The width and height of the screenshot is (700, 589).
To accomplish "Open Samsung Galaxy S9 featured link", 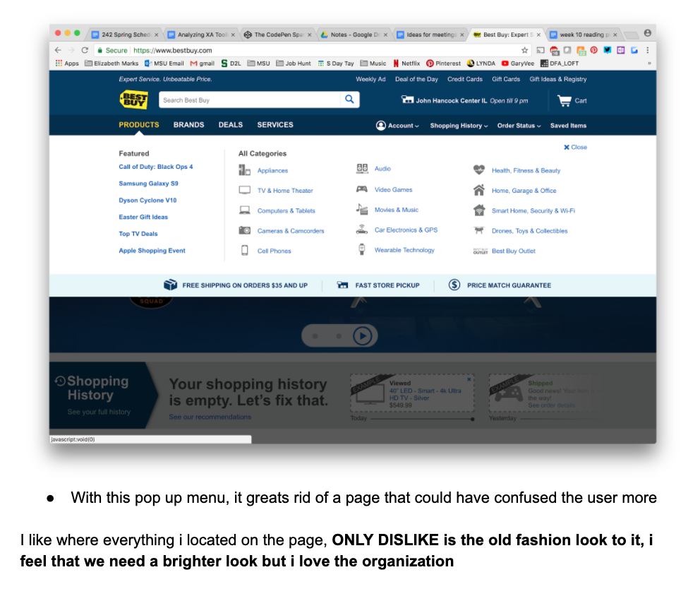I will tap(148, 183).
